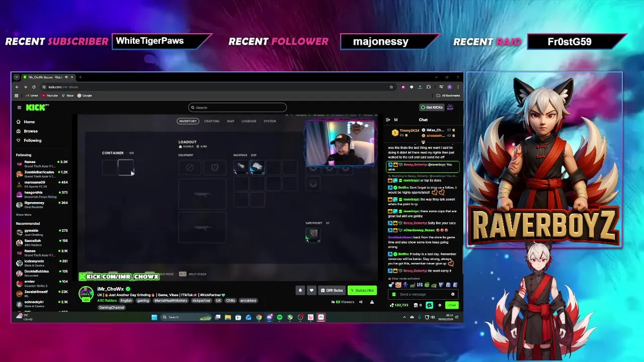The width and height of the screenshot is (644, 362).
Task: Open Ramee channel in Following list
Action: pyautogui.click(x=42, y=164)
